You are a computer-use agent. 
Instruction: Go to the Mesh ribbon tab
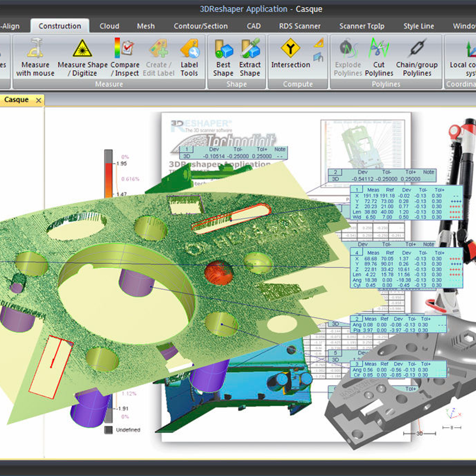(x=146, y=26)
